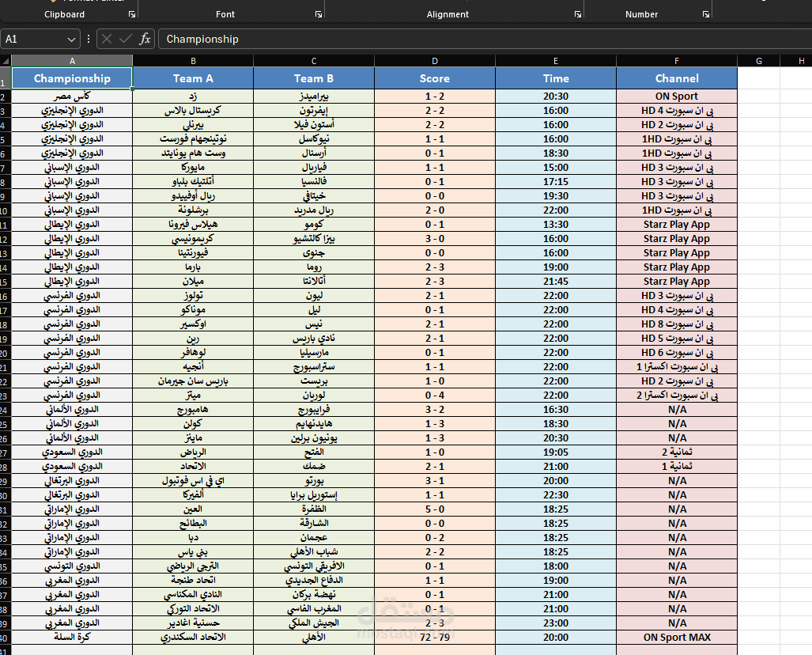
Task: Click the score cell 72 - 79
Action: tap(435, 638)
